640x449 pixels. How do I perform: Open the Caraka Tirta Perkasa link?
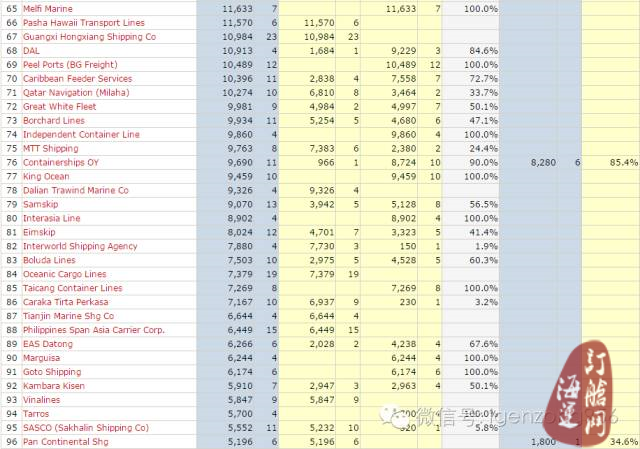tap(66, 302)
